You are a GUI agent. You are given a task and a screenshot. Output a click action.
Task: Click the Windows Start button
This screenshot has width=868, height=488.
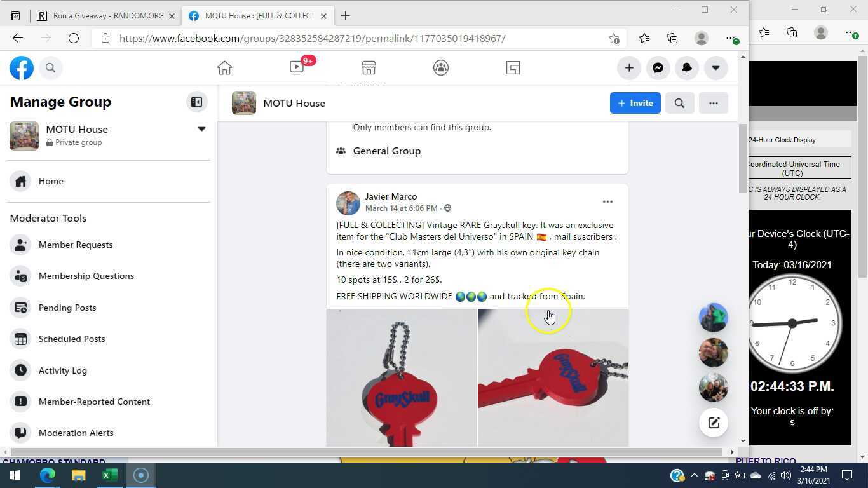[15, 475]
